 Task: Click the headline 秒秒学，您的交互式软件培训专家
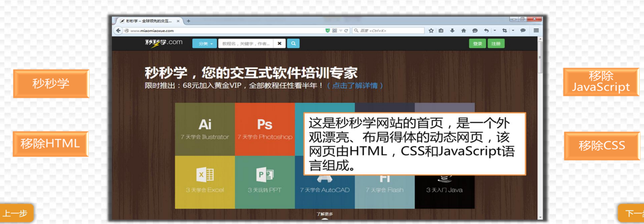[x=251, y=73]
